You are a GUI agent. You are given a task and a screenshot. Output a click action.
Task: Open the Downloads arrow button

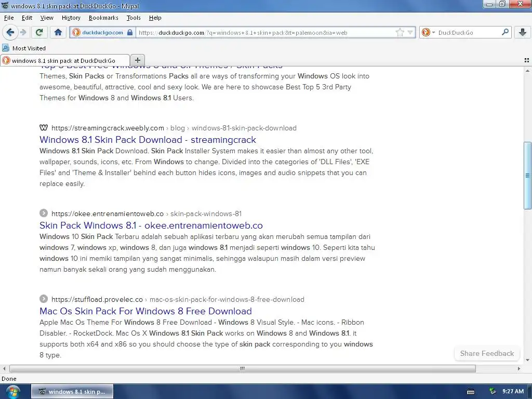(523, 33)
